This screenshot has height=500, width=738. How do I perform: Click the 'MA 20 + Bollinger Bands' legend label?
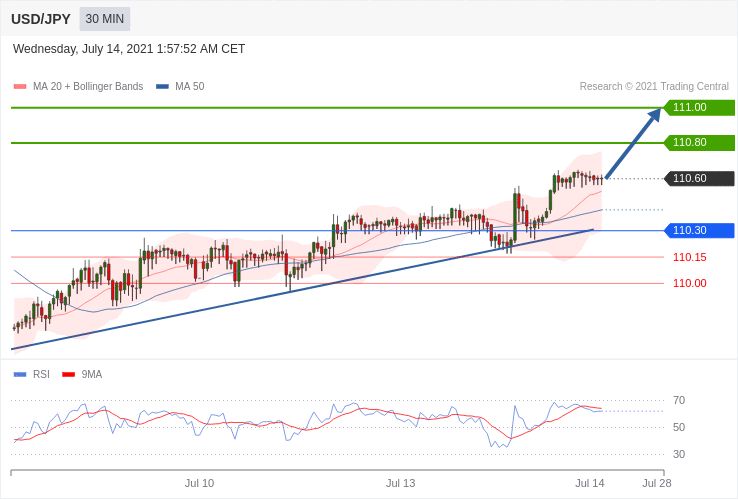coord(88,87)
